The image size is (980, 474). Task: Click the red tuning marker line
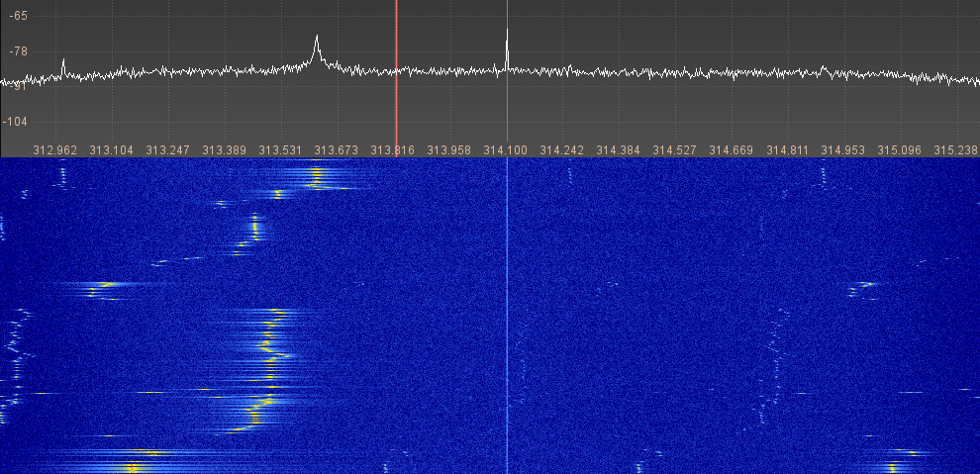pyautogui.click(x=396, y=69)
